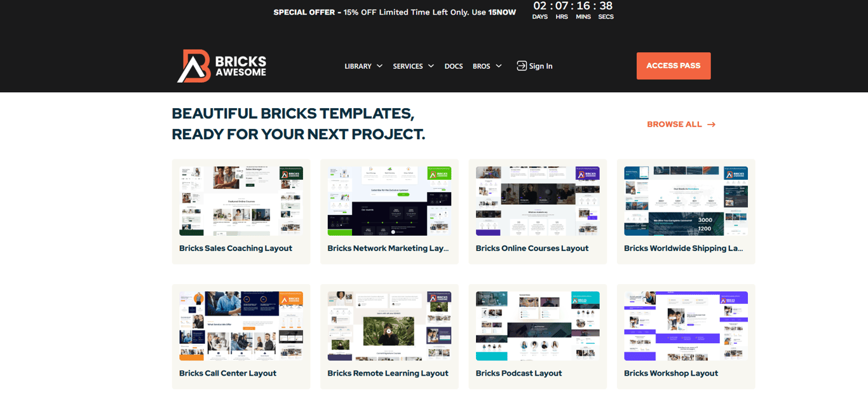The width and height of the screenshot is (868, 410).
Task: Open Bricks Sales Coaching Layout thumbnail
Action: [x=241, y=201]
